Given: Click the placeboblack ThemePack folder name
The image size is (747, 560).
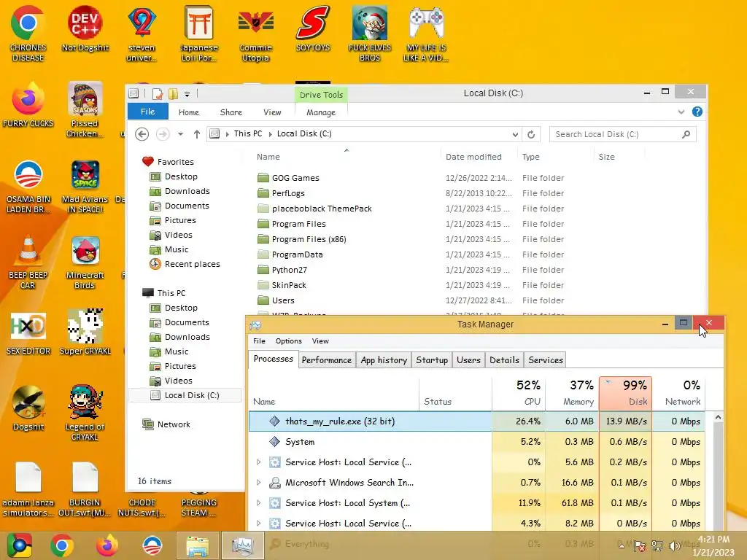Looking at the screenshot, I should (322, 208).
